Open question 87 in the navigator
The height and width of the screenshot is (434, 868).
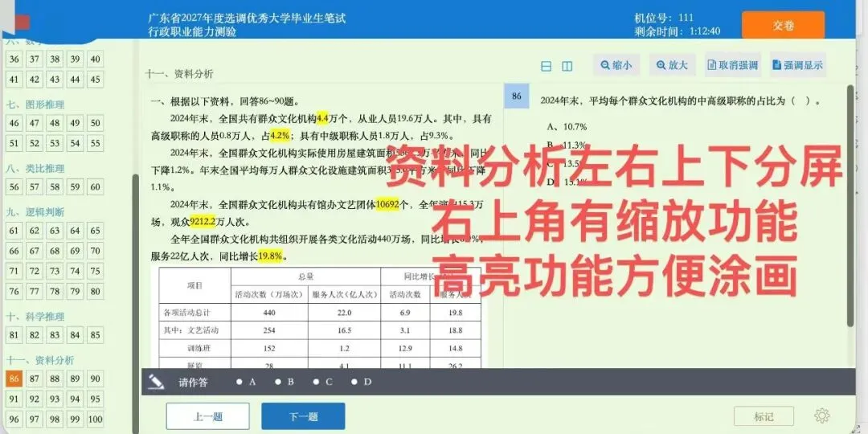coord(35,379)
